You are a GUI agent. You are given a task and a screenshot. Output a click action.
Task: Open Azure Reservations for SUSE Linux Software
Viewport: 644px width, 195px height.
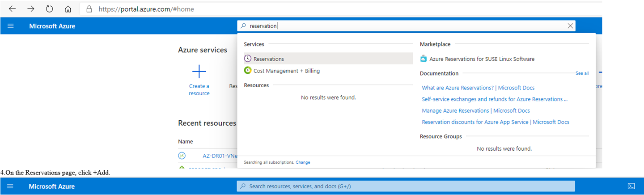coord(482,59)
